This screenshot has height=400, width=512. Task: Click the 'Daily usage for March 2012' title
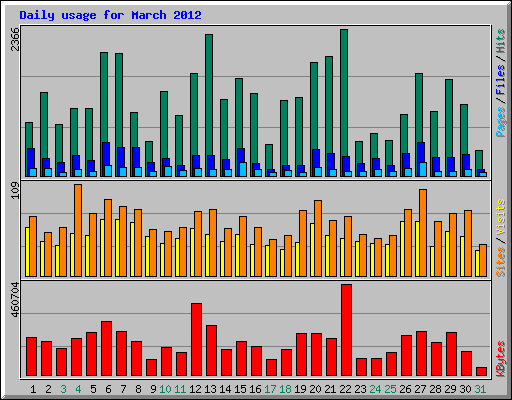[110, 15]
